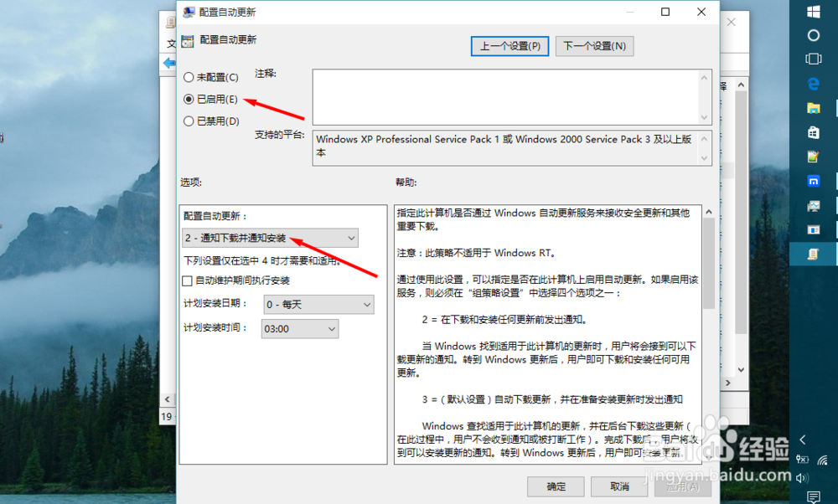Image resolution: width=838 pixels, height=504 pixels.
Task: Click background window horizontal scroll right arrow
Action: click(x=728, y=383)
